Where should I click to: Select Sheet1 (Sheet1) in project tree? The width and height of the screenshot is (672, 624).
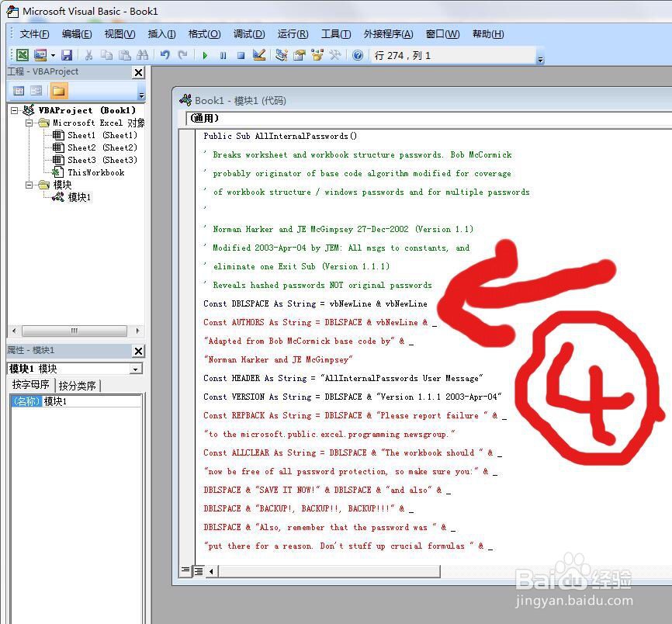95,135
